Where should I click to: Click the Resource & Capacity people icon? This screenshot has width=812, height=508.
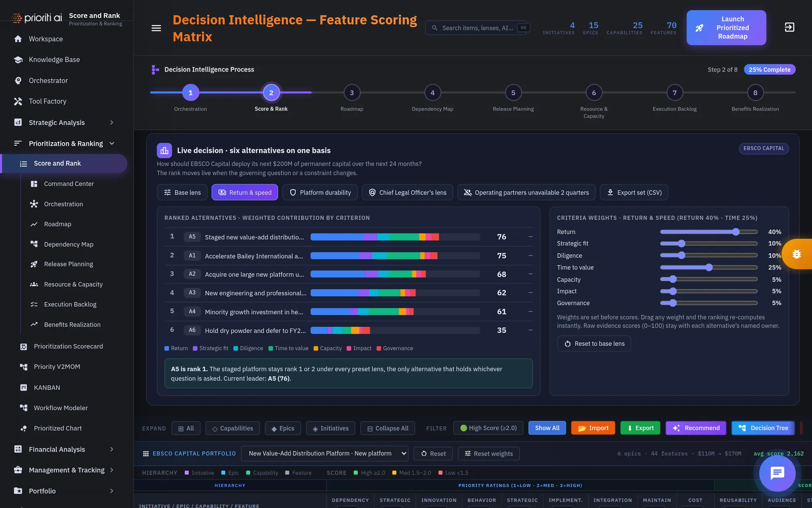34,284
